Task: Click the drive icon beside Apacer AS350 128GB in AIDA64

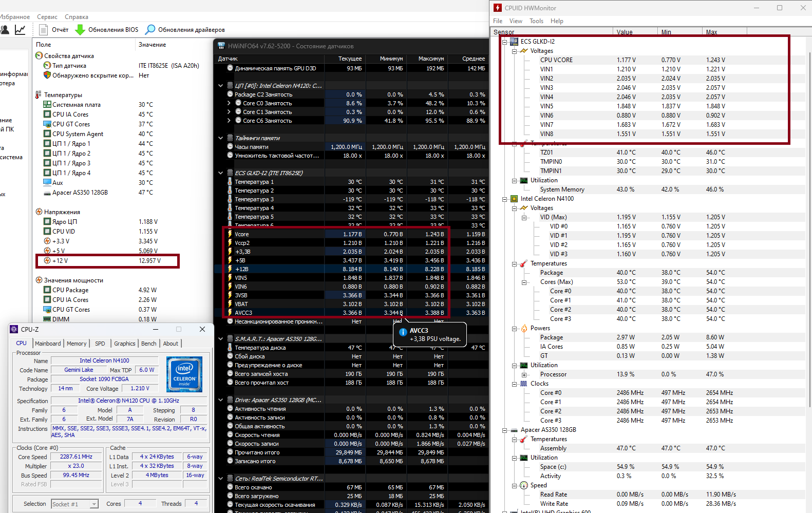Action: tap(47, 193)
